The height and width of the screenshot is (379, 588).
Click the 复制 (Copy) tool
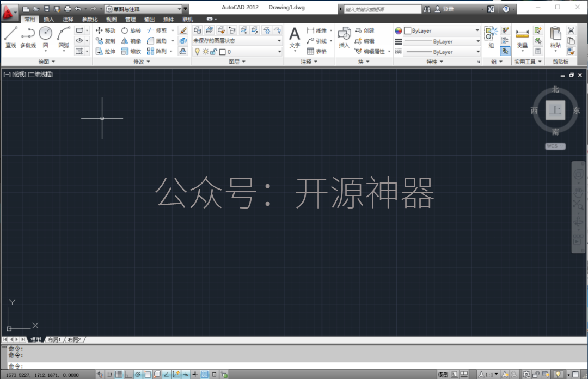(x=106, y=41)
